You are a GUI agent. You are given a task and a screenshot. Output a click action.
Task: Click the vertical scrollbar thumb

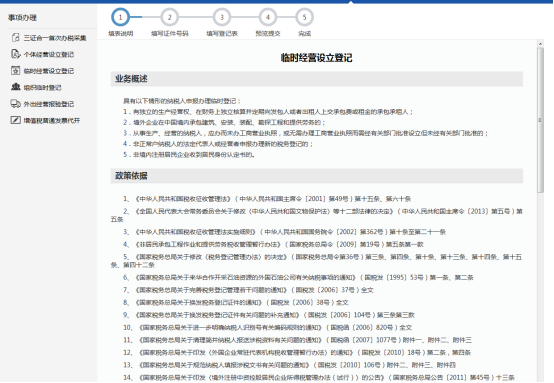[x=540, y=120]
